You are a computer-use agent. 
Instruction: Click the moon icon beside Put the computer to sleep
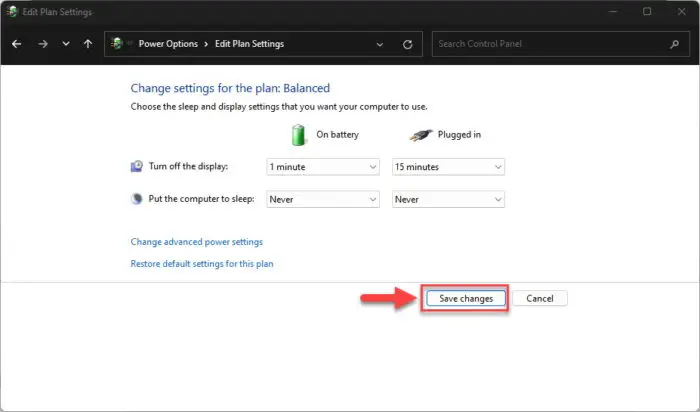click(x=137, y=199)
